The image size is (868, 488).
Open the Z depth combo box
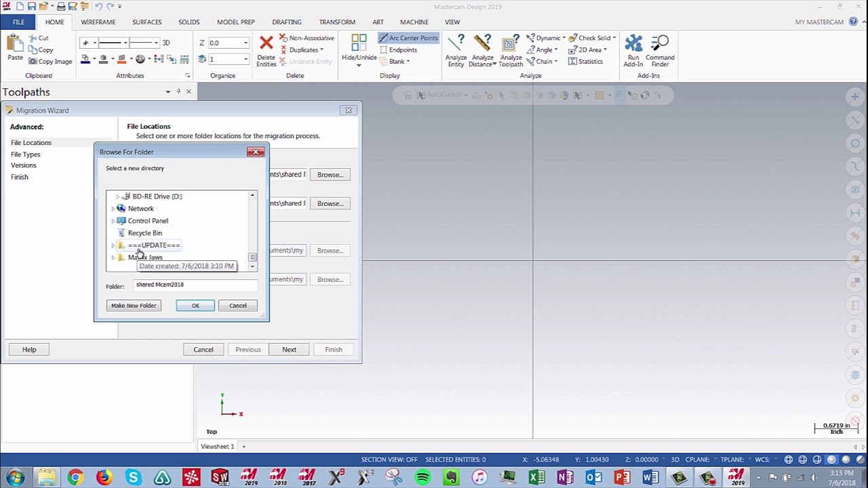pos(229,43)
